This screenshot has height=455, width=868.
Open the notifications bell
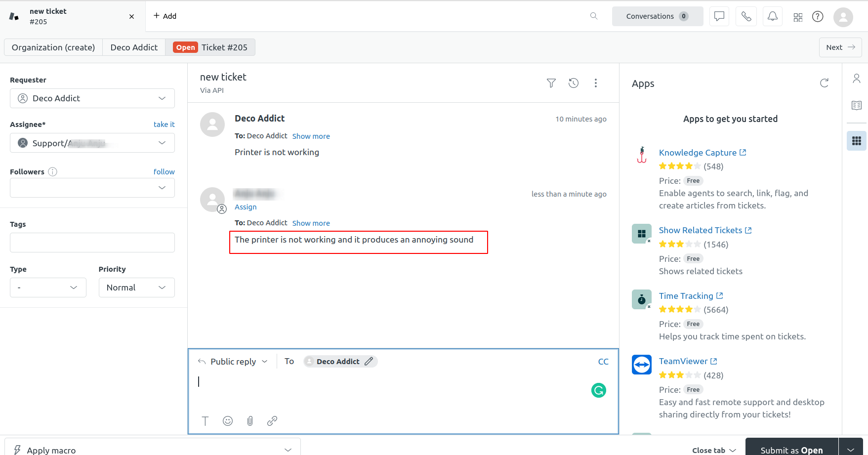772,16
